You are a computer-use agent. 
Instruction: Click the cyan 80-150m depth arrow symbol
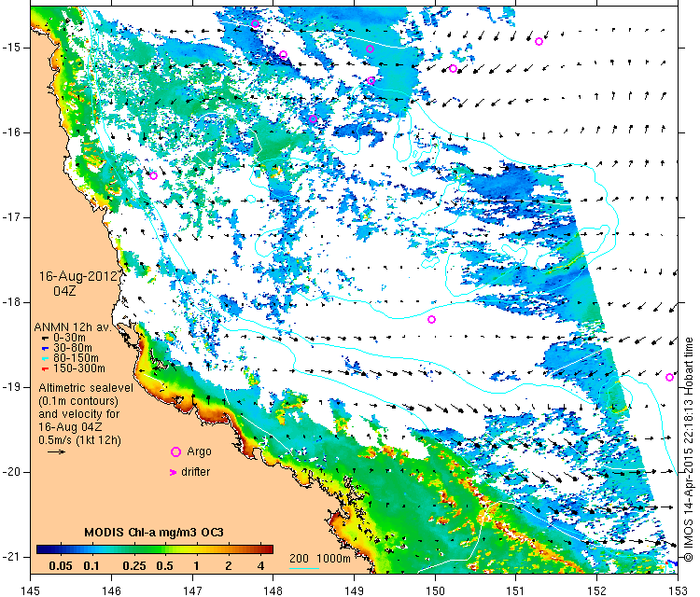pyautogui.click(x=45, y=358)
